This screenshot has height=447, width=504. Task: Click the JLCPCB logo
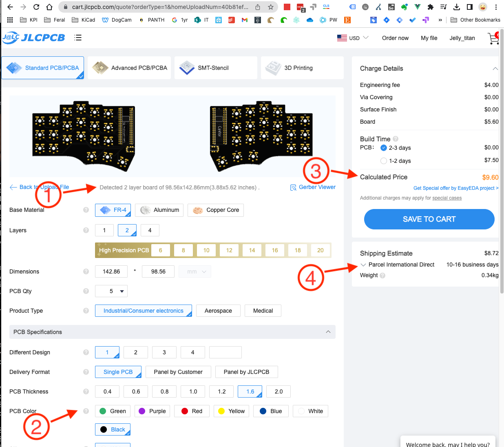pyautogui.click(x=33, y=38)
